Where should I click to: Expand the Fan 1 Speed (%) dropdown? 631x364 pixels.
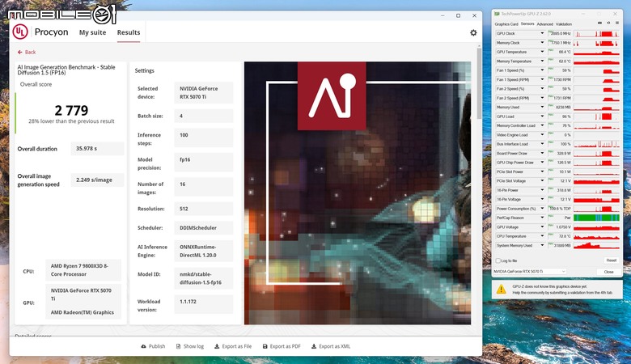pos(542,70)
